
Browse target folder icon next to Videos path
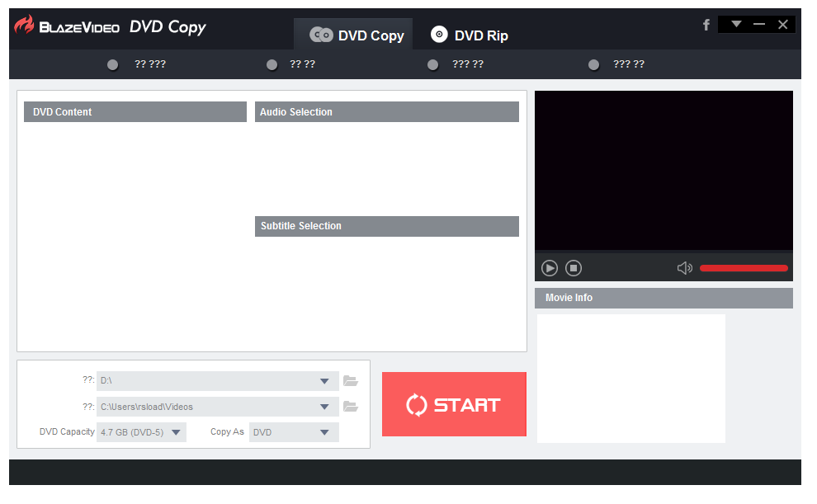point(350,406)
